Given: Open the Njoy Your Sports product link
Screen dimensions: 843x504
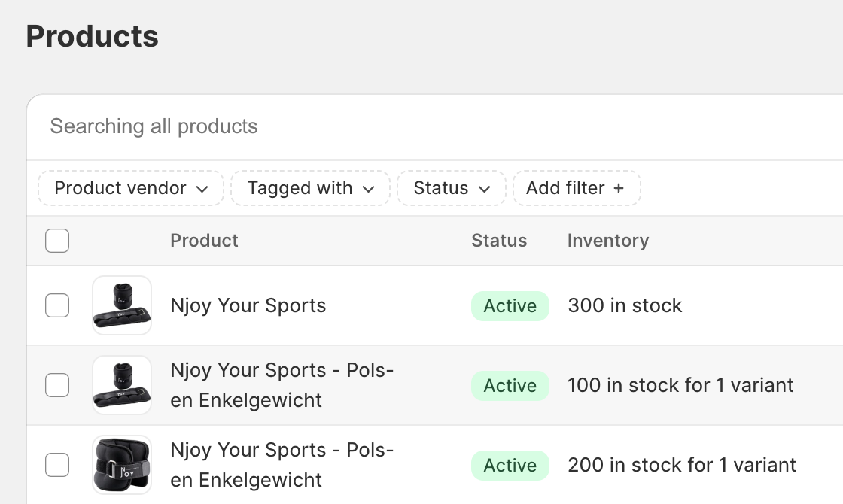Looking at the screenshot, I should coord(248,305).
